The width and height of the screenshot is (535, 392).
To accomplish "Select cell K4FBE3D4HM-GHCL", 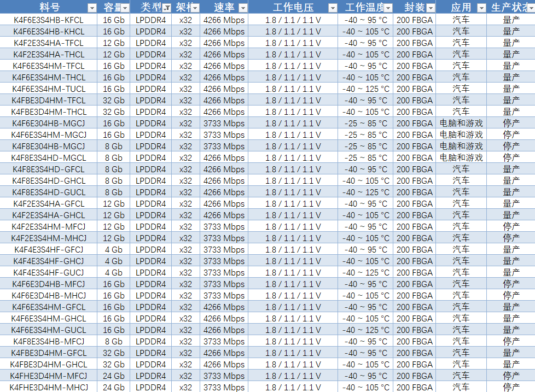I will click(49, 364).
